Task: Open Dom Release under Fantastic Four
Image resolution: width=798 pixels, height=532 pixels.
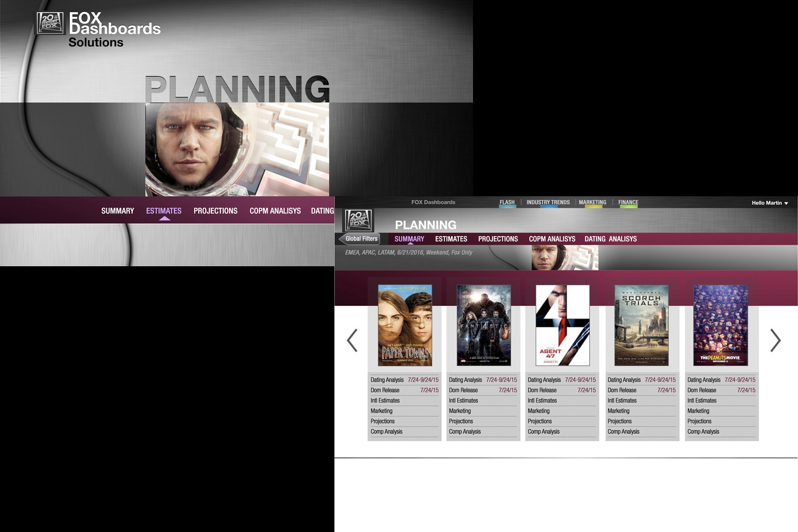Action: 483,390
